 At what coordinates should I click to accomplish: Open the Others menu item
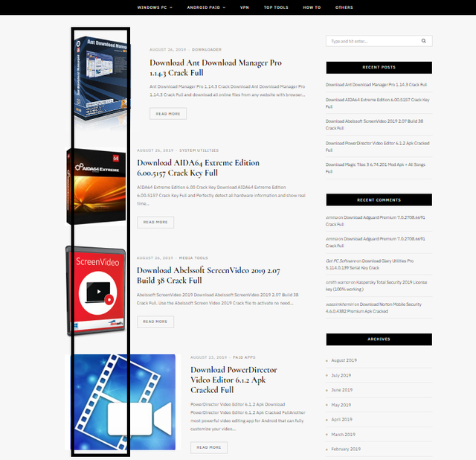pyautogui.click(x=344, y=7)
